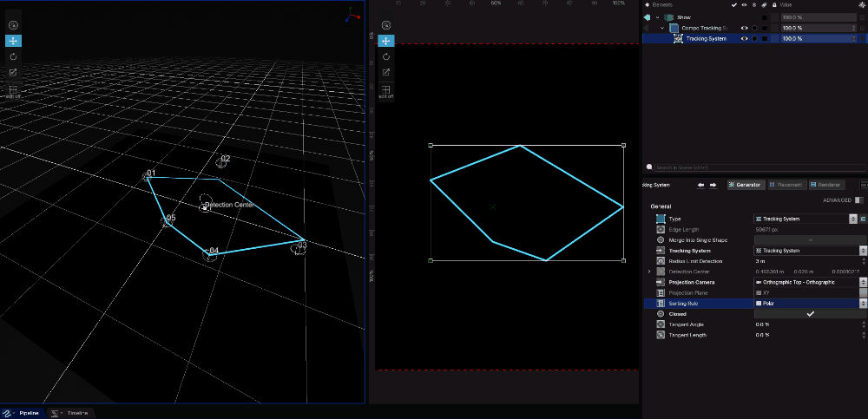Screen dimensions: 868x419
Task: Click the Tracking System color swatch square
Action: [x=765, y=39]
